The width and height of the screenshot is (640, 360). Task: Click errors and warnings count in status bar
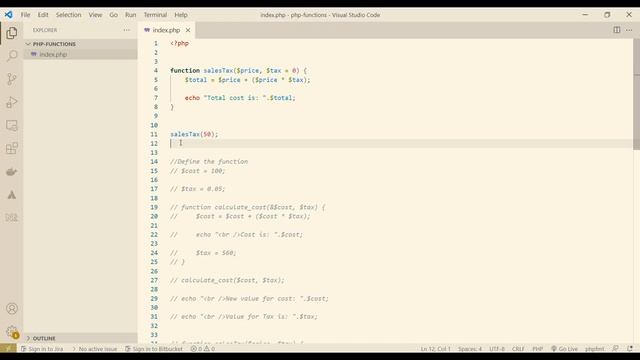pyautogui.click(x=203, y=349)
